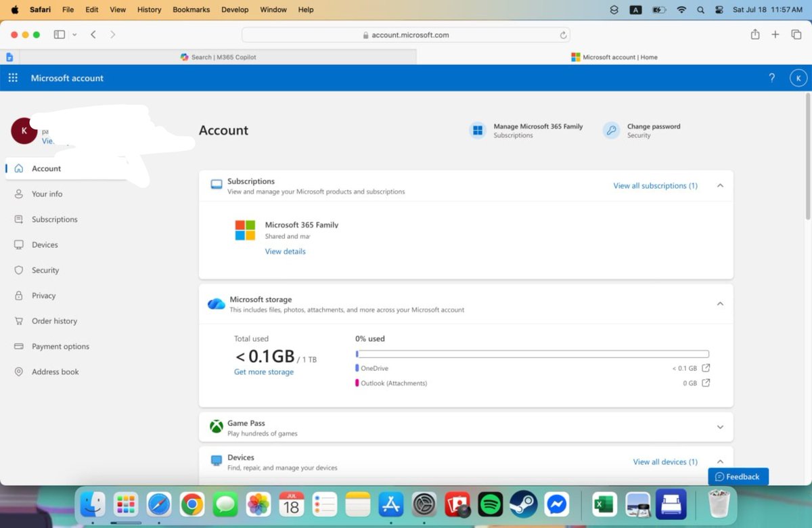Collapse the Subscriptions section chevron

(720, 185)
